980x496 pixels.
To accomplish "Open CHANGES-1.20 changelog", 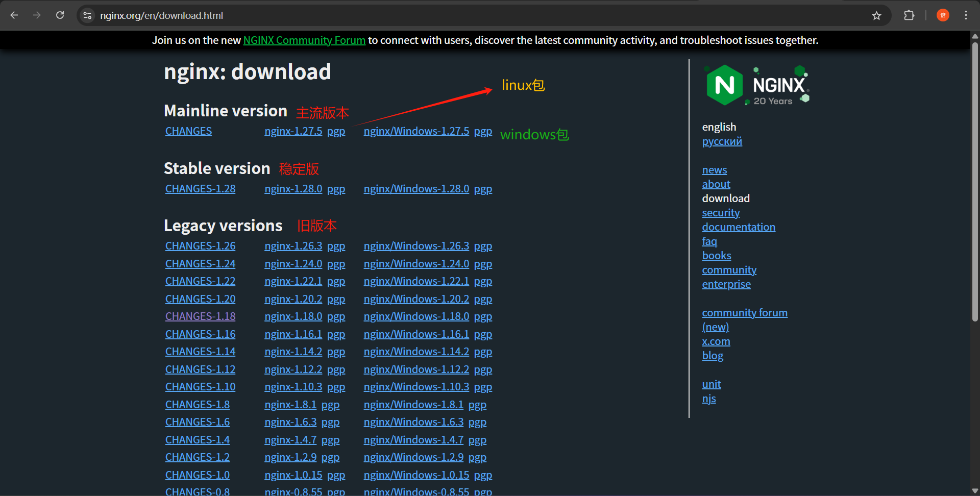I will pyautogui.click(x=201, y=299).
